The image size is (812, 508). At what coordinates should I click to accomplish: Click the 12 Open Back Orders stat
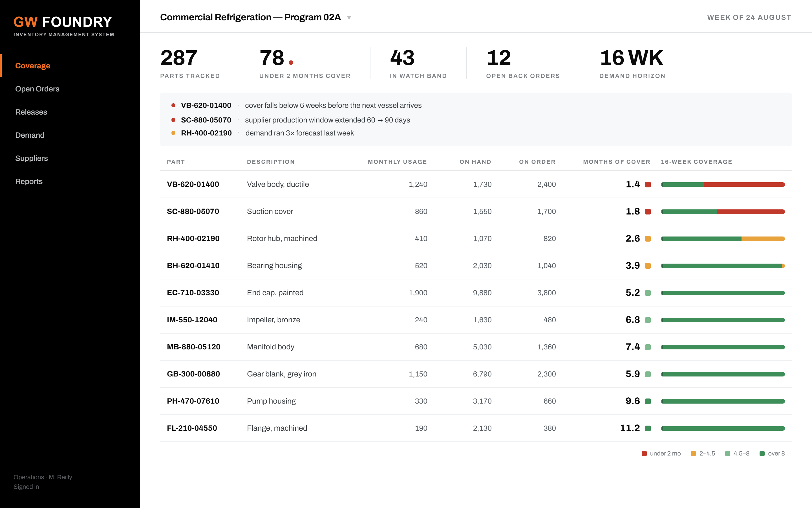pos(523,63)
